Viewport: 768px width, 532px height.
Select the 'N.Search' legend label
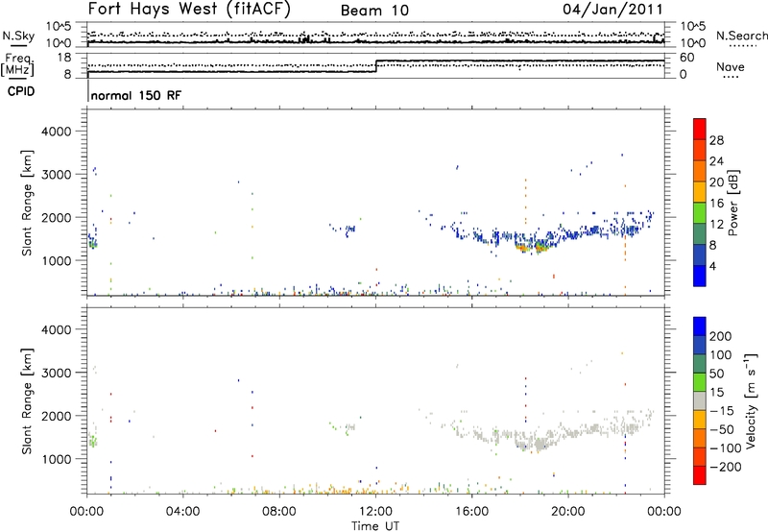(741, 36)
